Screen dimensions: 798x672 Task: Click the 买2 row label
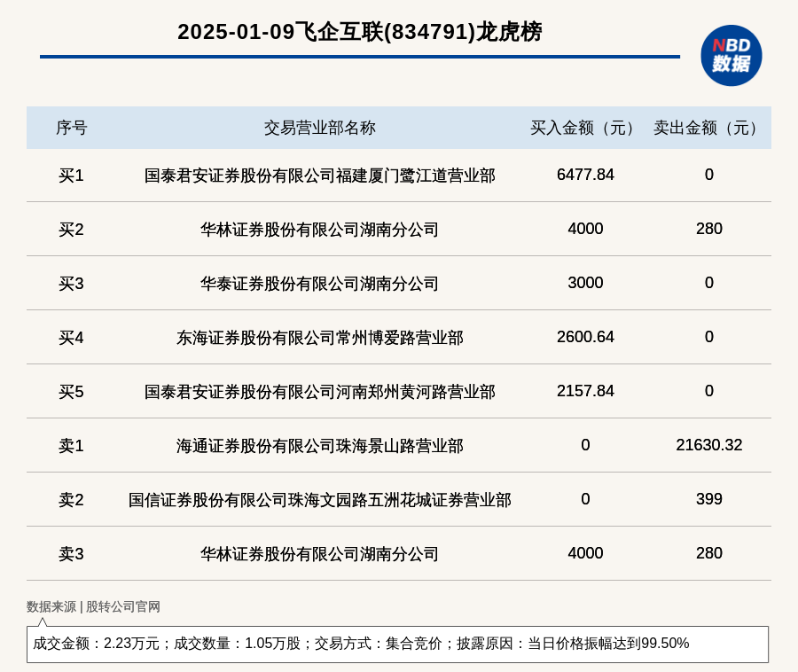pos(71,230)
